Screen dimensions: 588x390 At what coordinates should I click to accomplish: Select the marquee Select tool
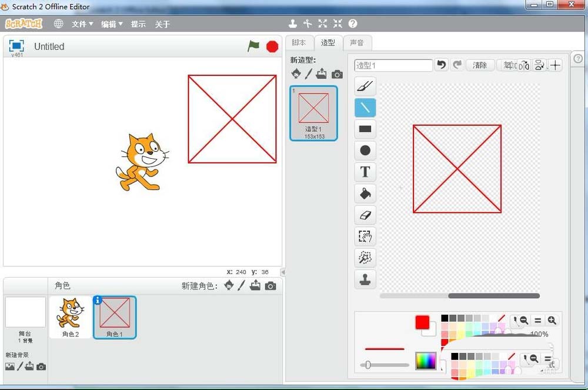(x=365, y=236)
